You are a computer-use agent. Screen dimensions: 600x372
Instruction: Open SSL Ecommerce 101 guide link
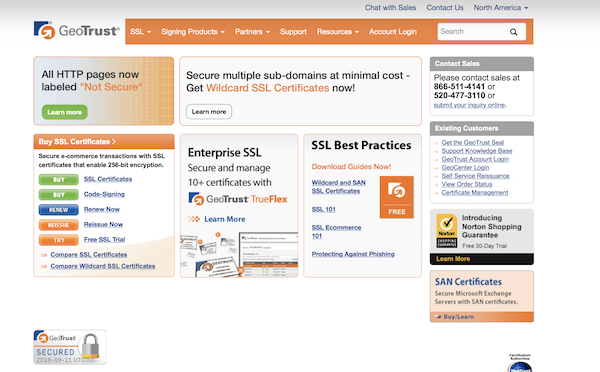tap(336, 232)
